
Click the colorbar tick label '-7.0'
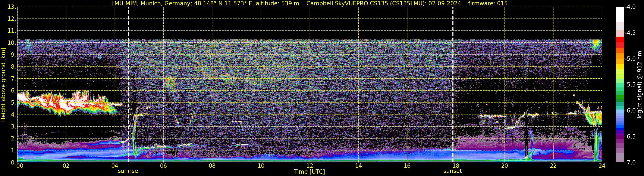click(x=630, y=162)
